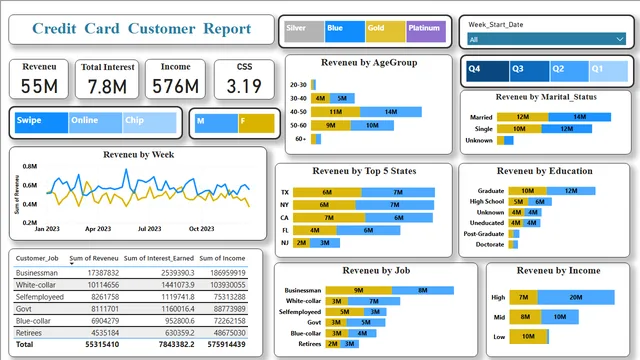Viewport: 640px width, 360px height.
Task: Click the CSS 3.19 card
Action: click(244, 79)
